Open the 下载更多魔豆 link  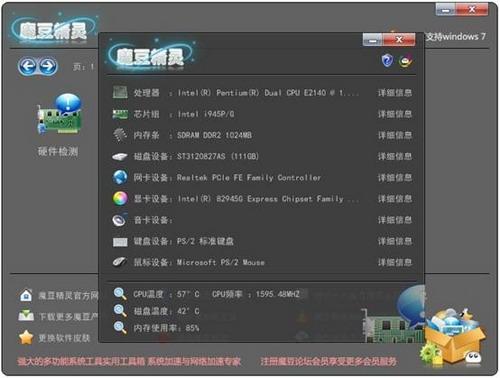(68, 317)
